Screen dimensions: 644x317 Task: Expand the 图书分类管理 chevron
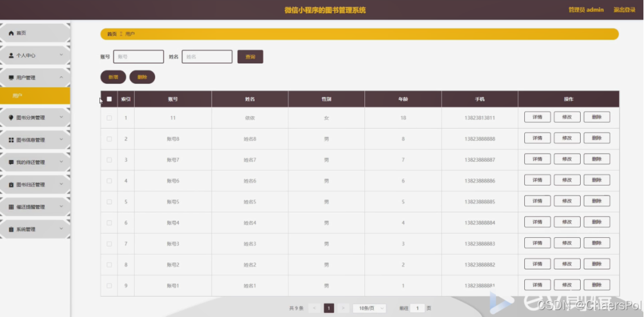pos(61,117)
